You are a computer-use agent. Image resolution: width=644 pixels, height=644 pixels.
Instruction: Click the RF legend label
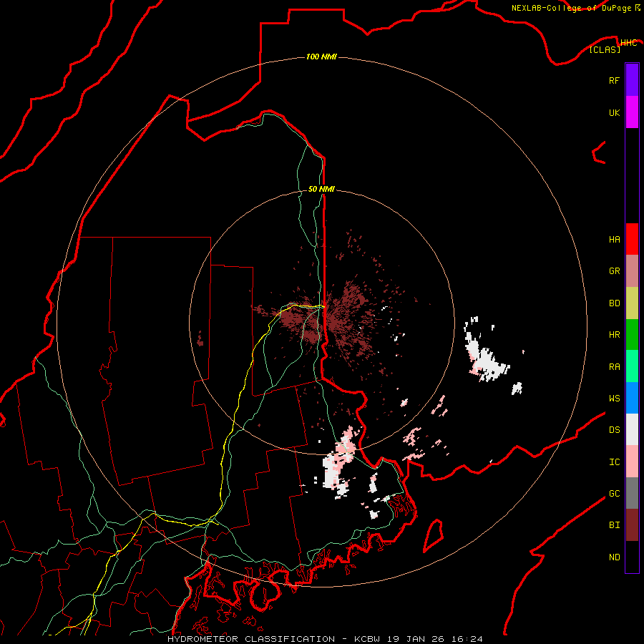coord(614,80)
